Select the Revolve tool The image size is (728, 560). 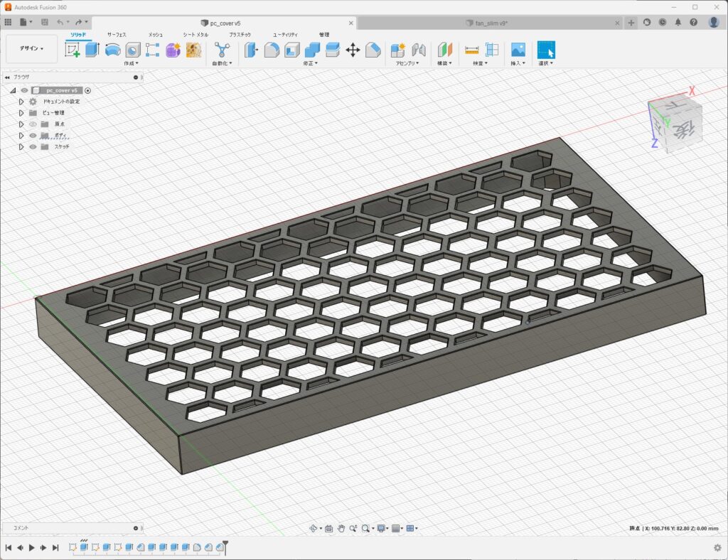pos(113,50)
